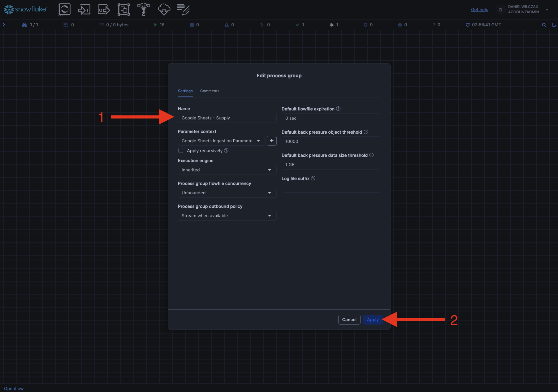Viewport: 558px width, 392px height.
Task: Click plus button beside Parameter context
Action: pyautogui.click(x=271, y=141)
